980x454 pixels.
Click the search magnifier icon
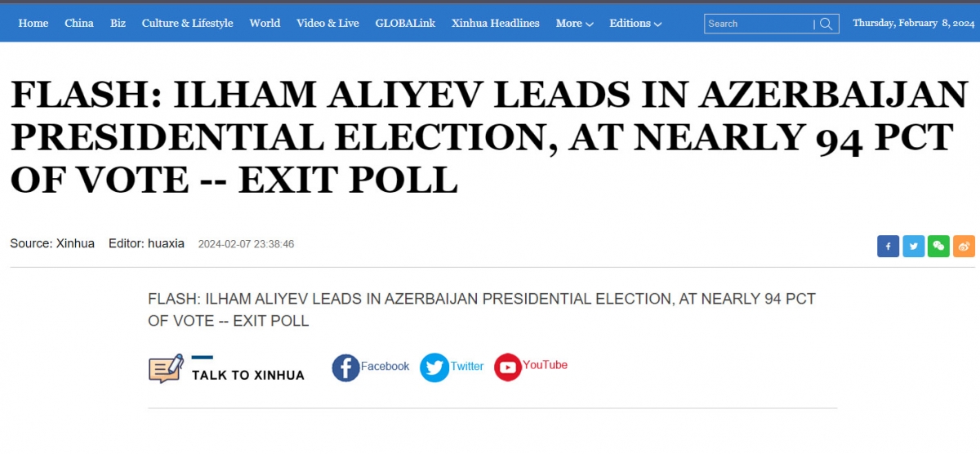(x=826, y=24)
